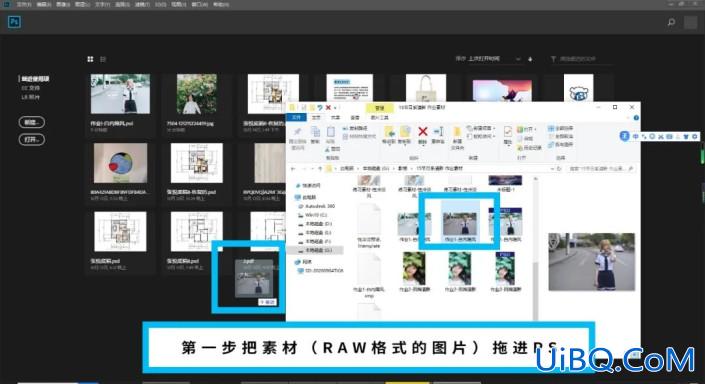Click the blue circular input method icon
The height and width of the screenshot is (384, 705).
(625, 136)
